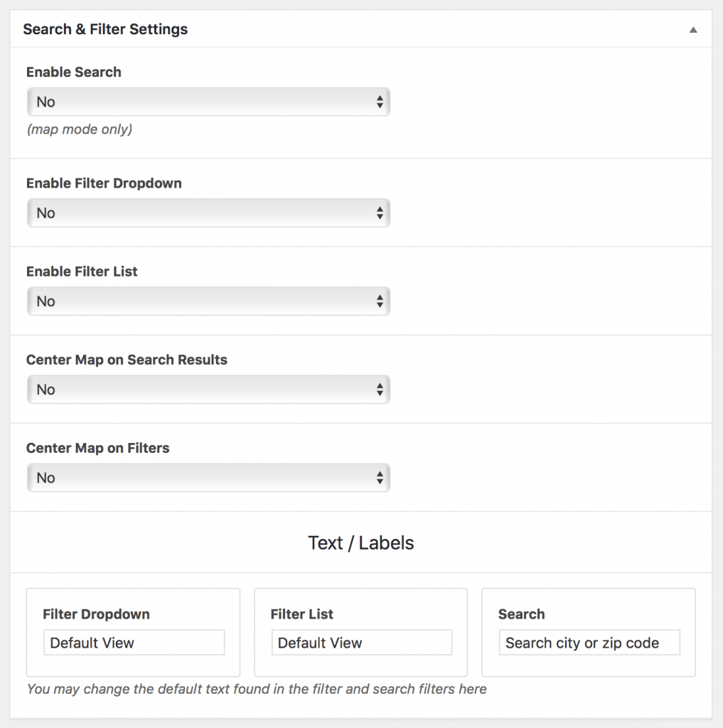
Task: Click the Search & Filter Settings header title
Action: click(x=105, y=29)
